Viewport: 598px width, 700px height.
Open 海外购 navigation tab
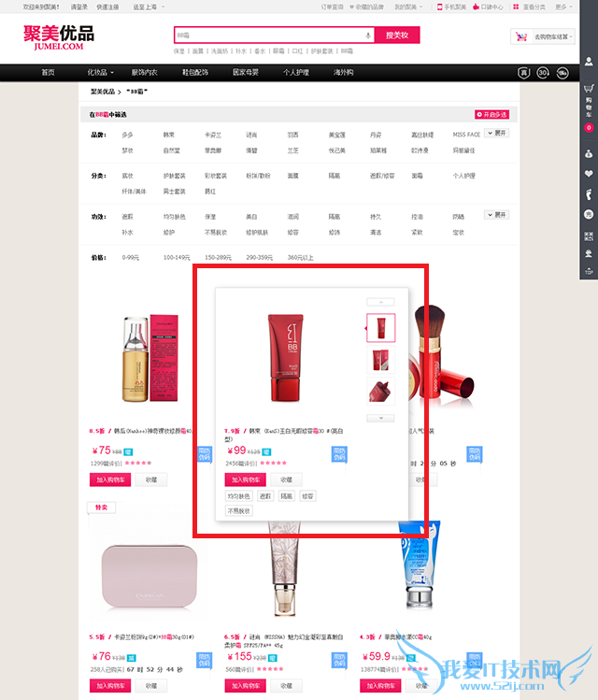point(343,72)
